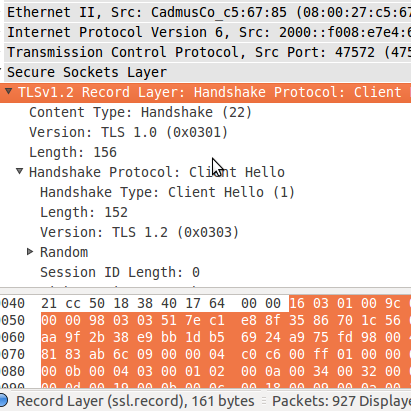Select the Transmission Control Protocol row
411x411 pixels.
click(x=207, y=52)
